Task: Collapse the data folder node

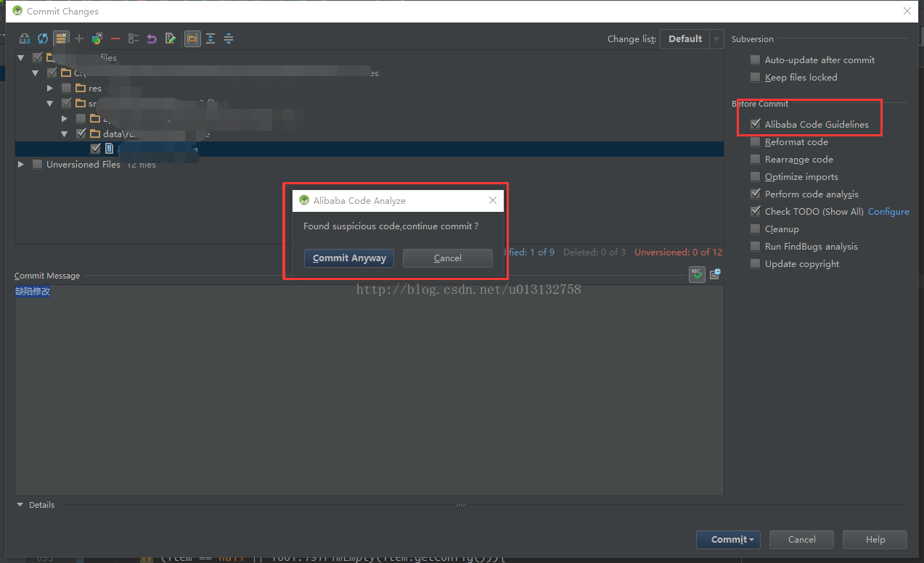Action: pos(65,133)
